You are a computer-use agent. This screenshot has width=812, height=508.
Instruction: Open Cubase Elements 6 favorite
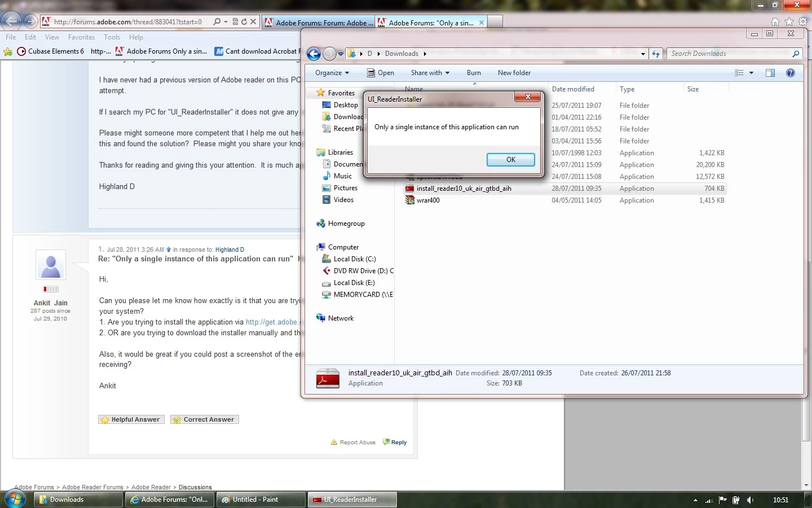[x=50, y=51]
